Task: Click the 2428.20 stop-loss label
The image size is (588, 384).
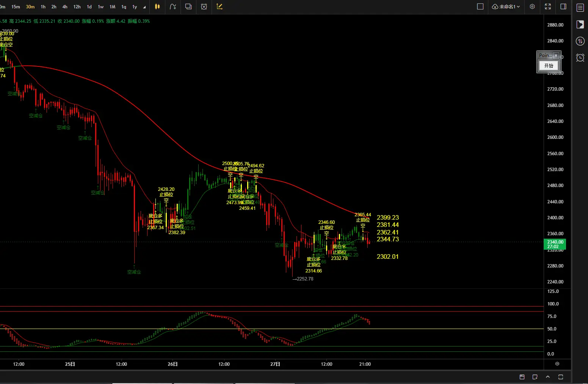Action: click(166, 189)
